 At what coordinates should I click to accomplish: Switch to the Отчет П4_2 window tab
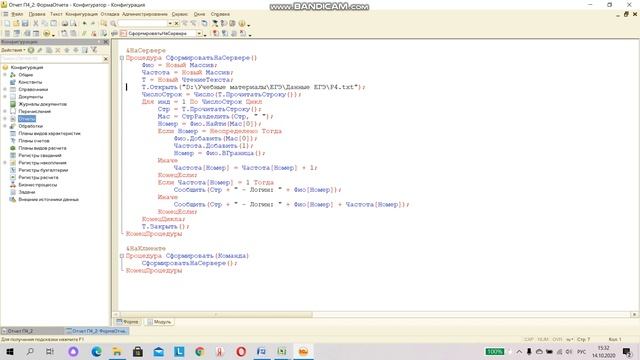tap(32, 331)
